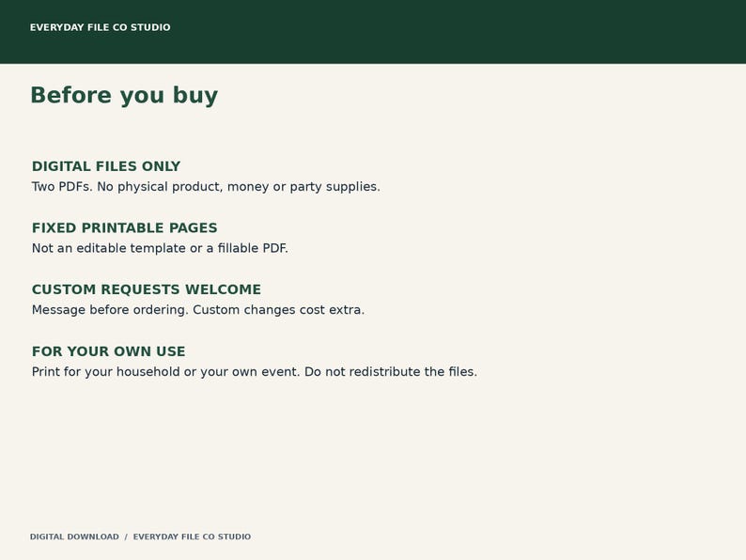Click the 'Not an editable template' sentence

point(160,248)
